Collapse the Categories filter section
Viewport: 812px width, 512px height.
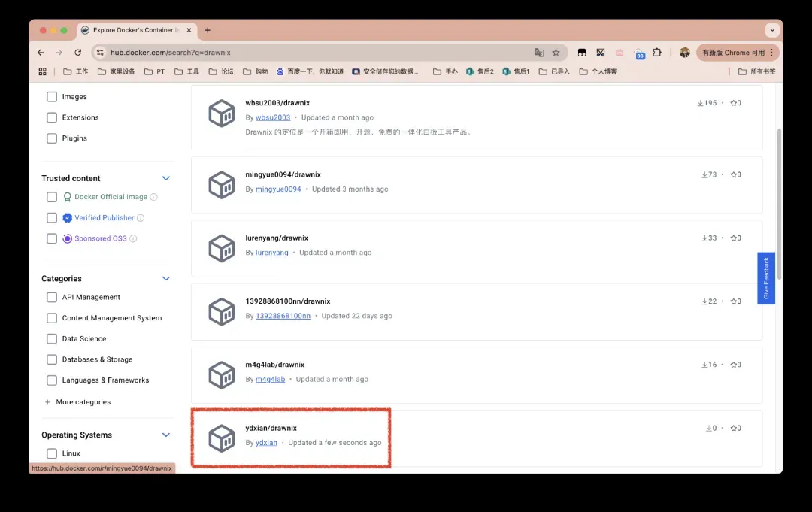(x=166, y=279)
